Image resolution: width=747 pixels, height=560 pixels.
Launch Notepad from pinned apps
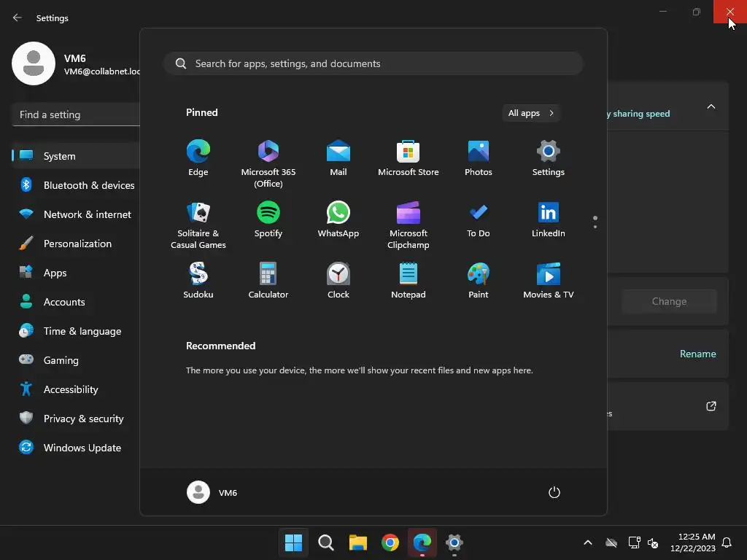(409, 281)
